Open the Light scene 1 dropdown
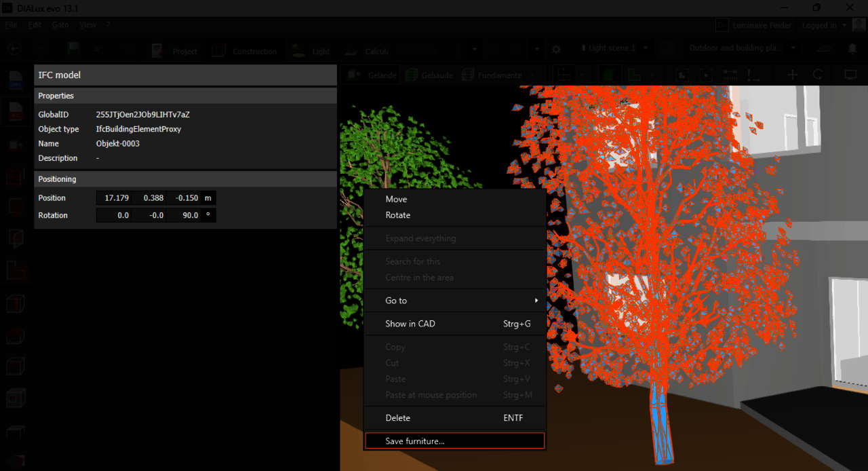 tap(614, 48)
